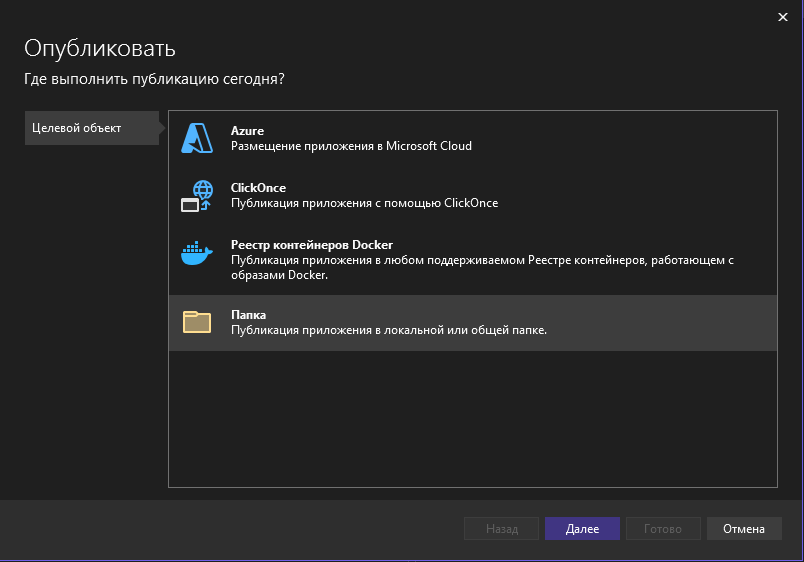804x562 pixels.
Task: Open the Целевой объект step tab
Action: tap(90, 128)
